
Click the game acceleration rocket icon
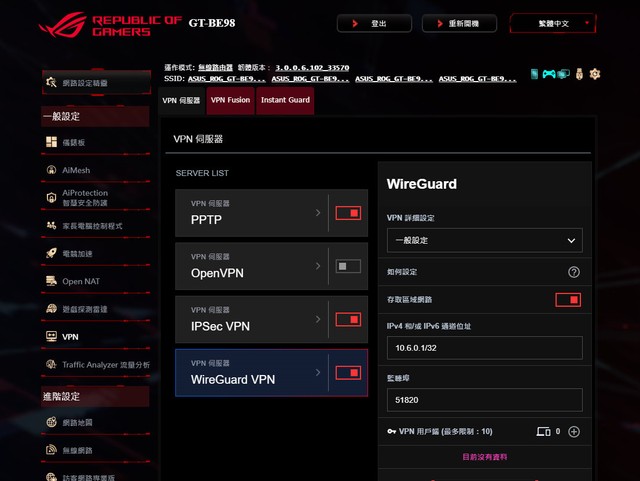click(51, 253)
